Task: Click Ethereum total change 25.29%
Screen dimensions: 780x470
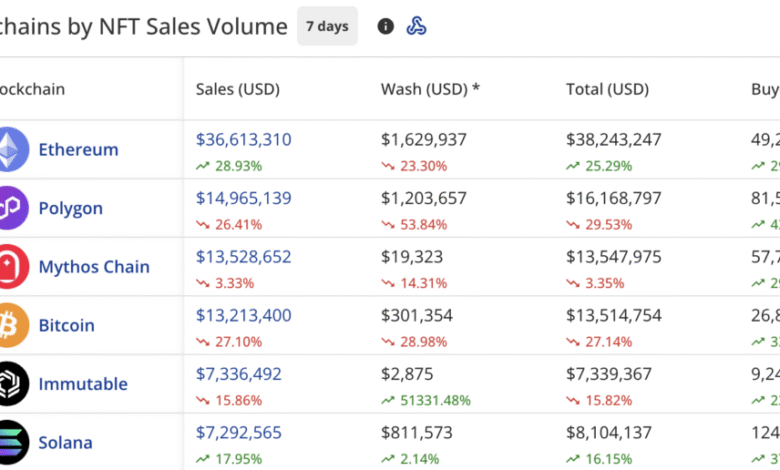Action: click(599, 166)
